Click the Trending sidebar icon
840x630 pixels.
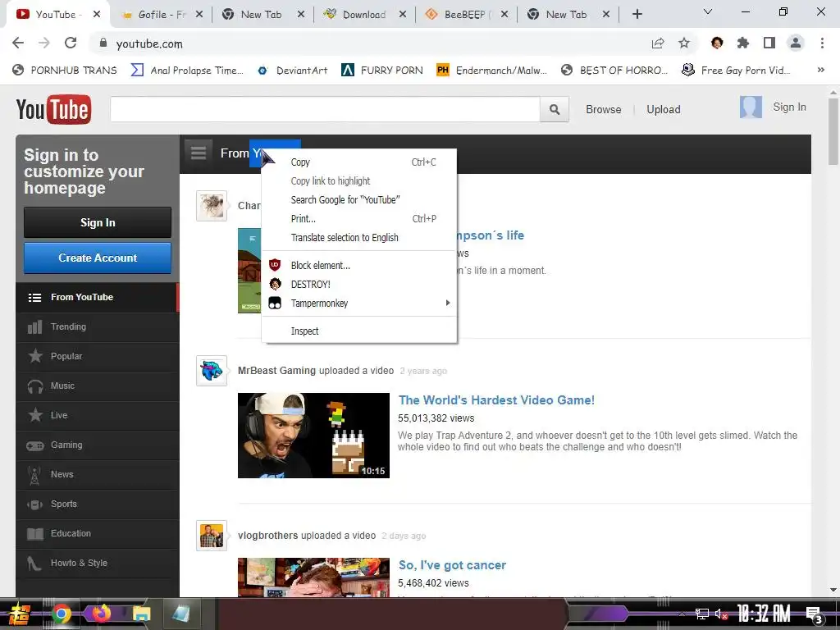(34, 326)
